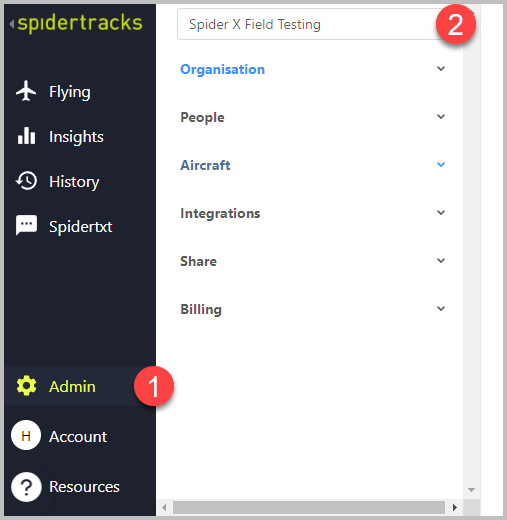
Task: Open the Spidertxt message bubble icon
Action: point(26,225)
